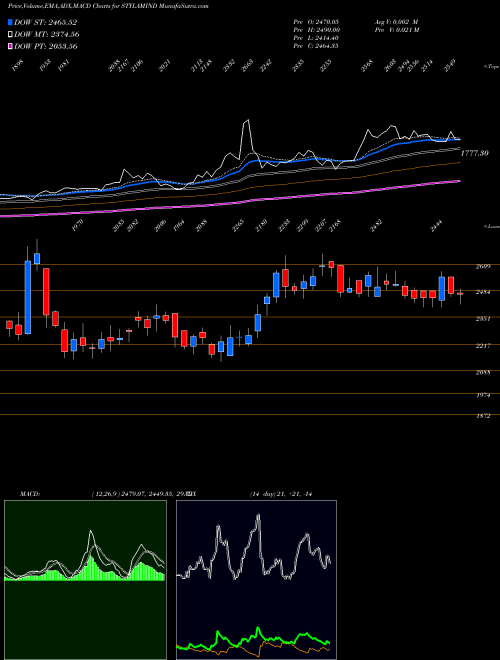
Task: Click the '(14 day) 21, -21, -14' ADX values
Action: (280, 494)
